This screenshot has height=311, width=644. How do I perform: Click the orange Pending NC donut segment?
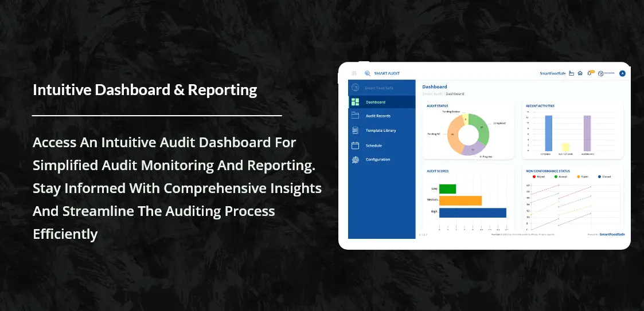pyautogui.click(x=452, y=135)
